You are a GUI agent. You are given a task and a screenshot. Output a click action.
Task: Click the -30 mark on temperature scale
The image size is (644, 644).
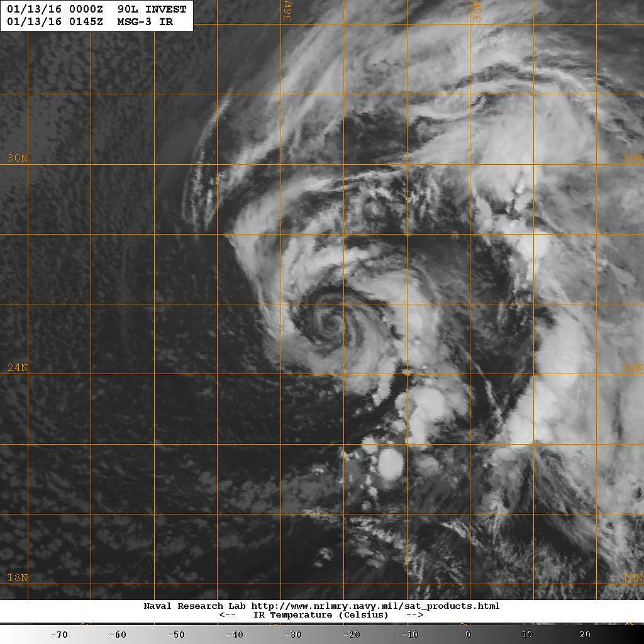tap(293, 635)
